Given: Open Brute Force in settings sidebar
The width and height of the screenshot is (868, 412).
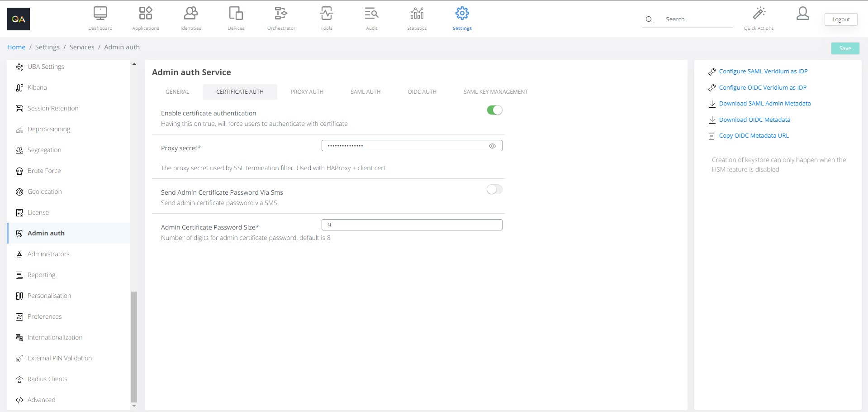Looking at the screenshot, I should (44, 171).
